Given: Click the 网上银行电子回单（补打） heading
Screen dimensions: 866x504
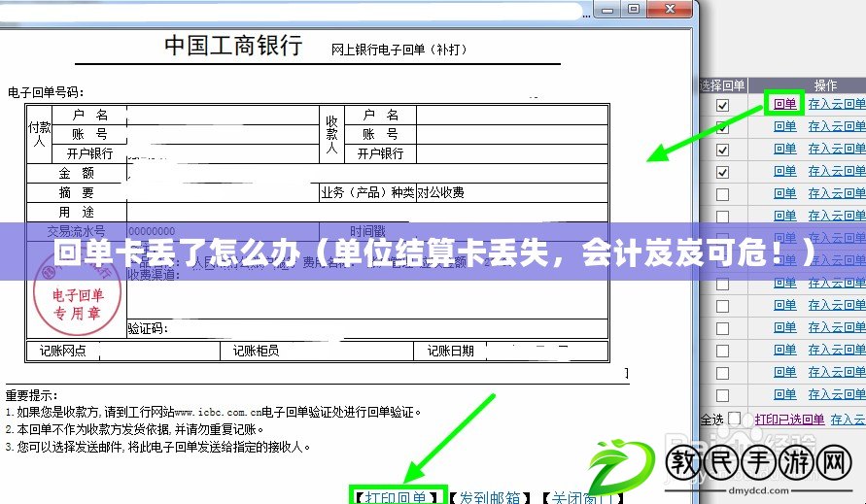Looking at the screenshot, I should pyautogui.click(x=399, y=50).
